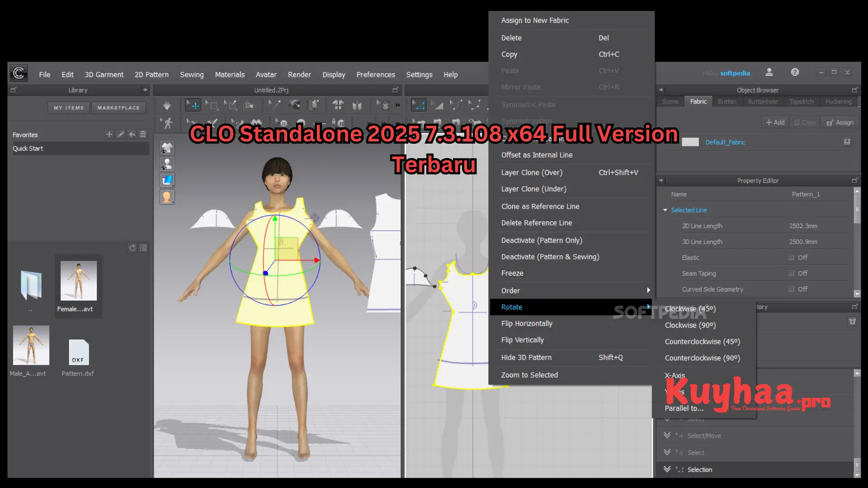Click the save icon beside Default_Fabric
This screenshot has height=488, width=868.
coord(847,142)
